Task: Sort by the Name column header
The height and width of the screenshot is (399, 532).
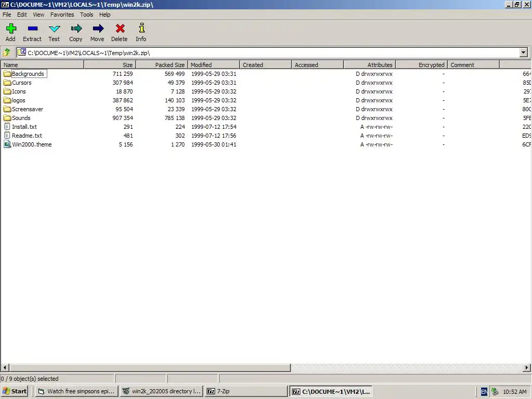Action: (x=42, y=65)
